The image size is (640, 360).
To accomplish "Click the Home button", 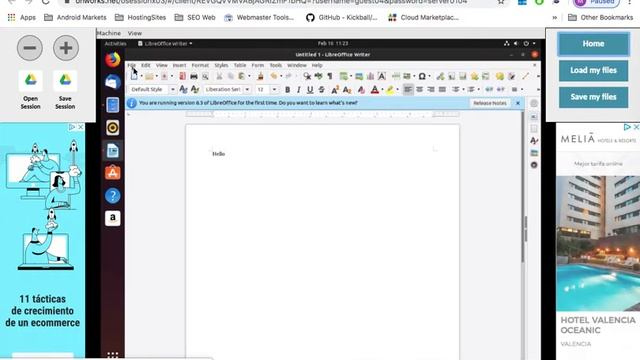I will click(x=593, y=44).
